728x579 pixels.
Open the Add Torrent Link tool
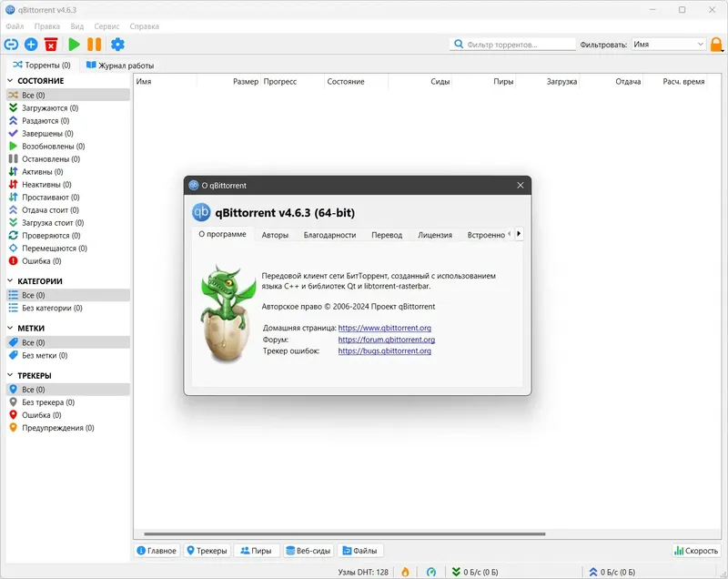[x=14, y=44]
